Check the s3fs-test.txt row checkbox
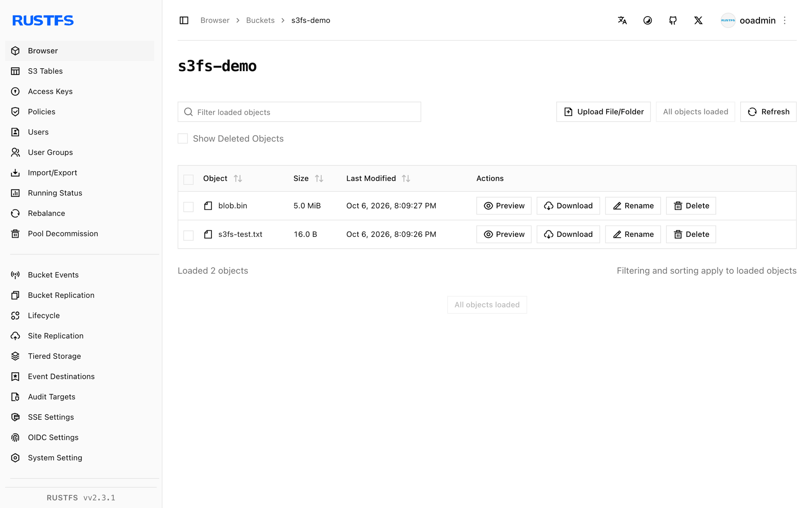812x508 pixels. [x=188, y=235]
